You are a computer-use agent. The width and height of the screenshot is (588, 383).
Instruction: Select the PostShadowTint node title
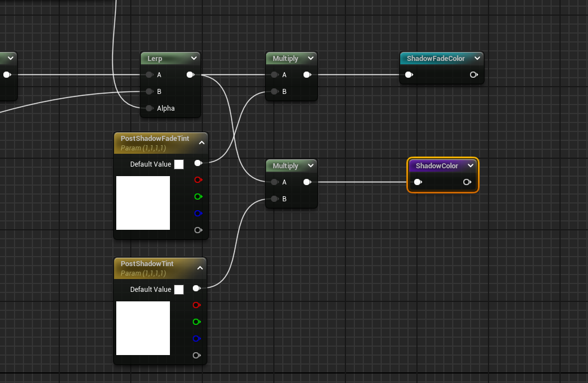[x=147, y=264]
